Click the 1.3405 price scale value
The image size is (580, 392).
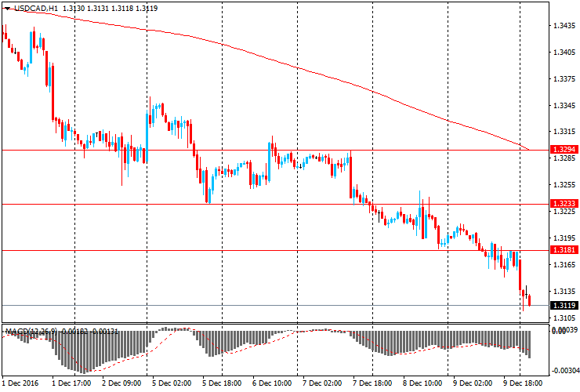[564, 53]
